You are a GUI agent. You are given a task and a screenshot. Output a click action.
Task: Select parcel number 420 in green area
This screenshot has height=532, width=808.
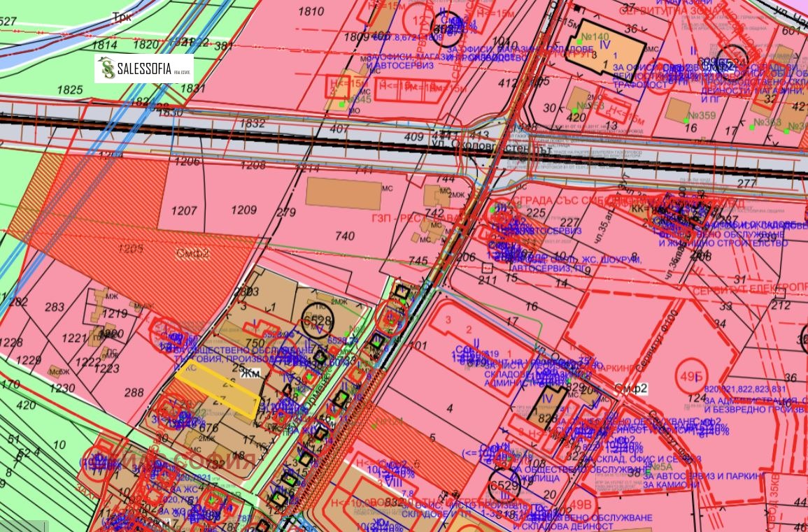click(x=25, y=404)
